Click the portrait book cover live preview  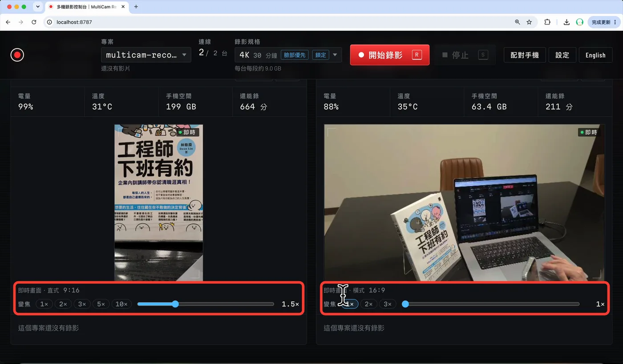pyautogui.click(x=159, y=202)
